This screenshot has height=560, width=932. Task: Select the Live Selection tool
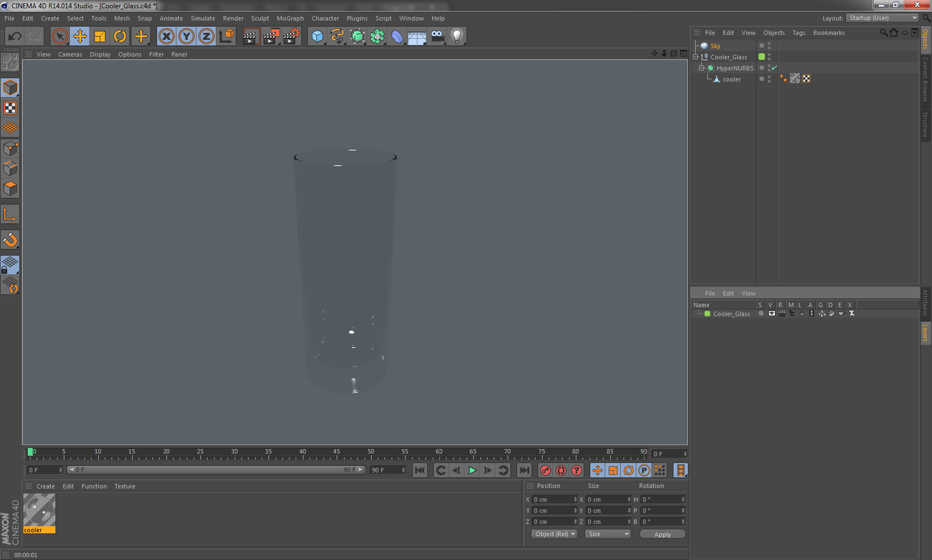click(x=60, y=37)
